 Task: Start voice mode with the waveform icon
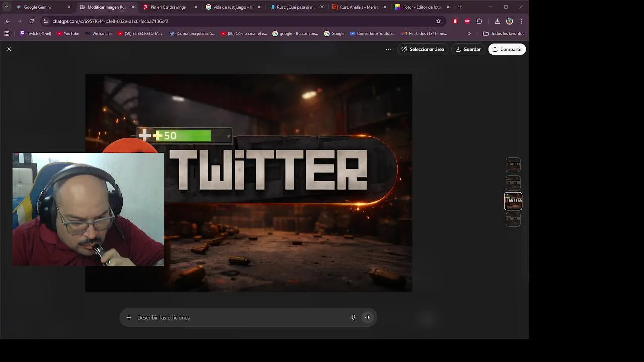[x=368, y=318]
